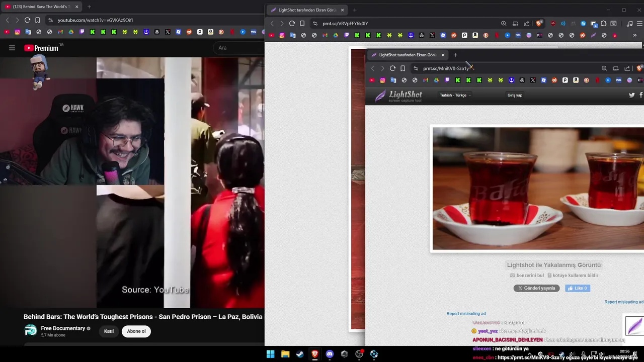Click benzerini bul link
Viewport: 644px width, 362px height.
coord(527,276)
